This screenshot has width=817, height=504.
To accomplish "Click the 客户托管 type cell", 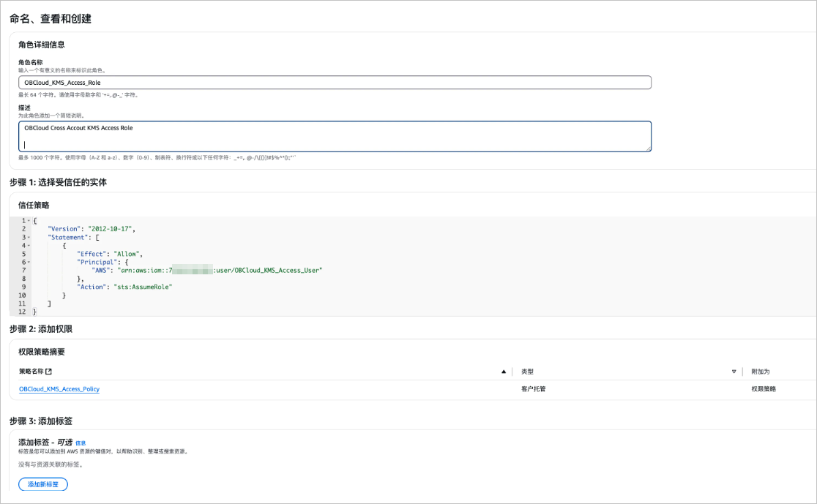I will [533, 389].
